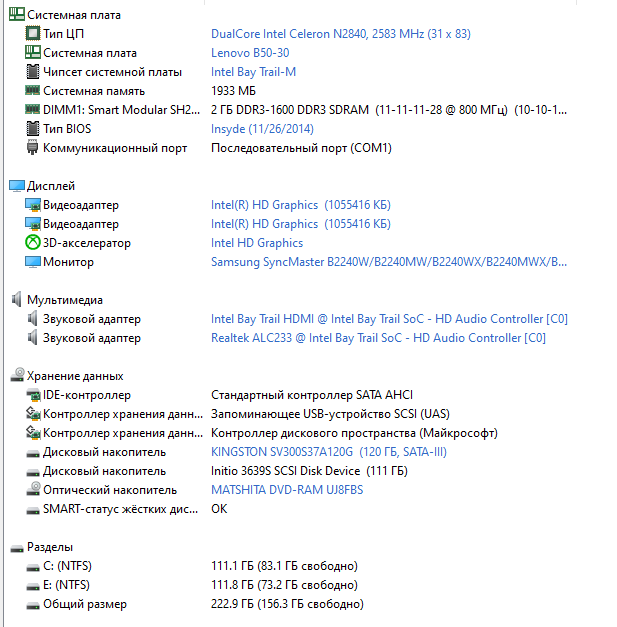Select Запоминающее USB-устройство SCSI (UAS) text
The height and width of the screenshot is (627, 617).
click(330, 414)
